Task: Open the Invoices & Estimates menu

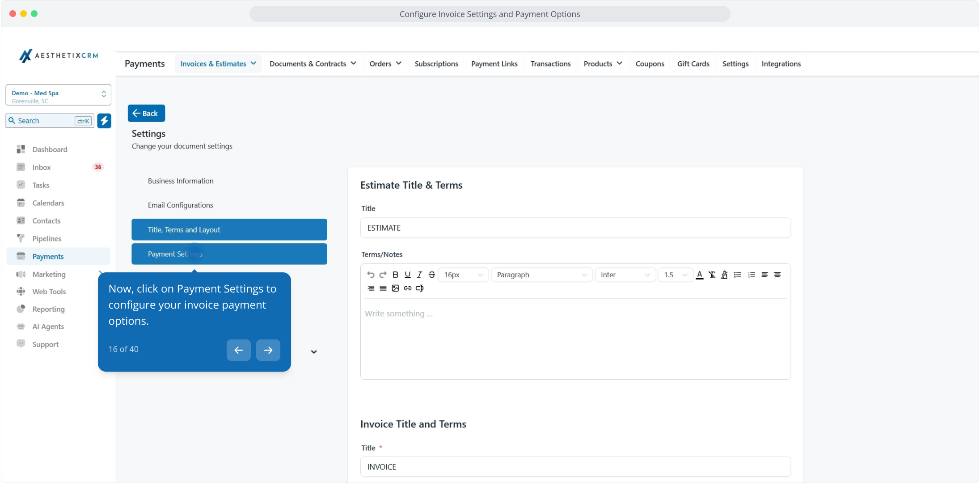Action: coord(218,64)
